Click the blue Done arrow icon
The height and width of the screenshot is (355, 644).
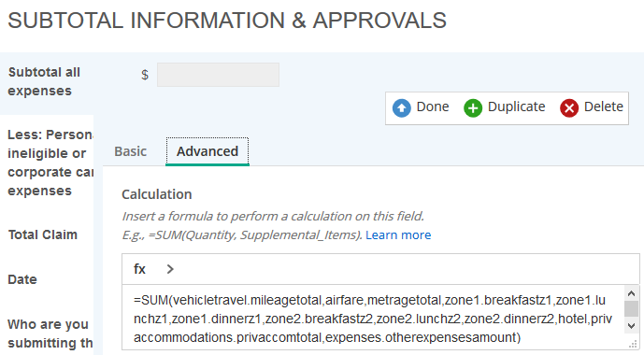(401, 108)
